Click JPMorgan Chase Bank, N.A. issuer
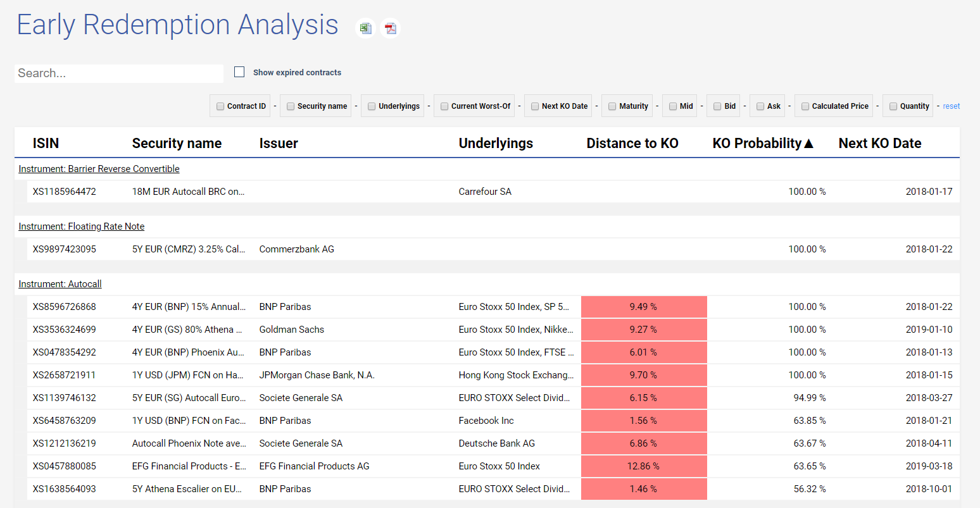This screenshot has width=980, height=508. pos(317,375)
